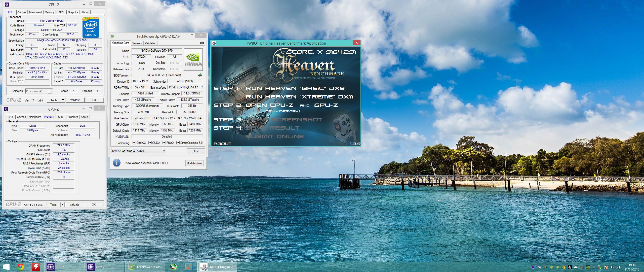Click the red speaker tray icon
The image size is (644, 272).
[x=545, y=267]
